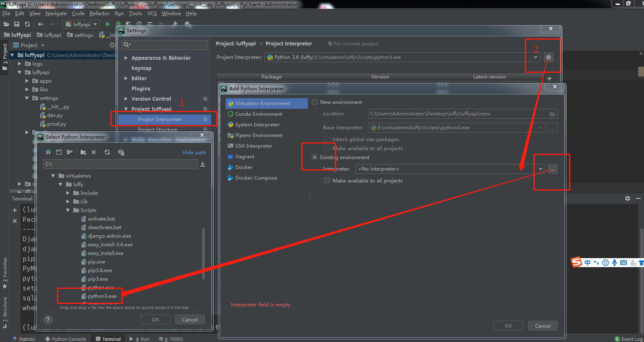Switch to the Python Console tab

pyautogui.click(x=66, y=339)
